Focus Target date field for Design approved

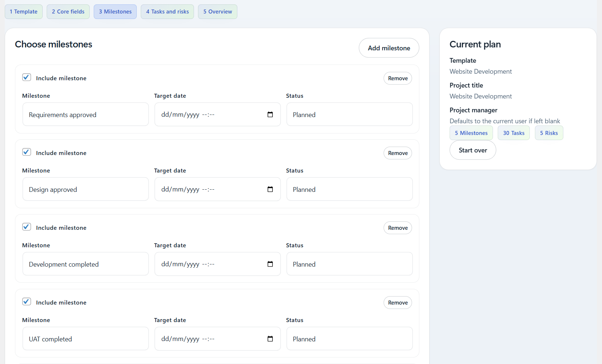coord(218,189)
